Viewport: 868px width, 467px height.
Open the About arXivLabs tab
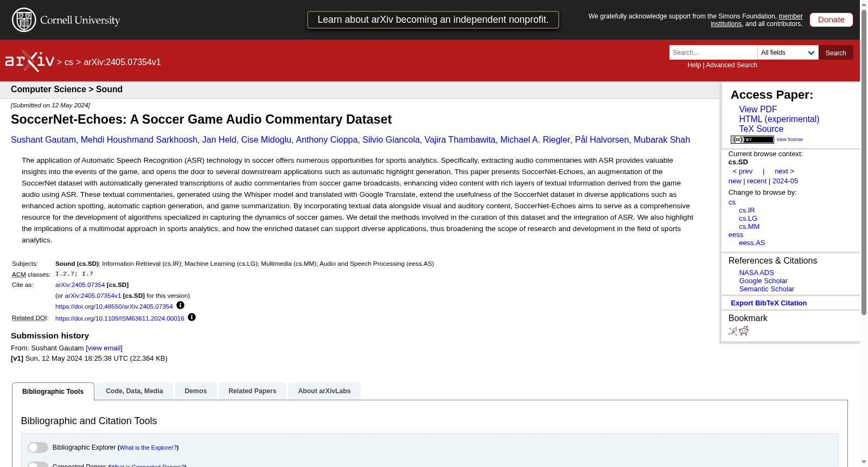click(x=324, y=391)
